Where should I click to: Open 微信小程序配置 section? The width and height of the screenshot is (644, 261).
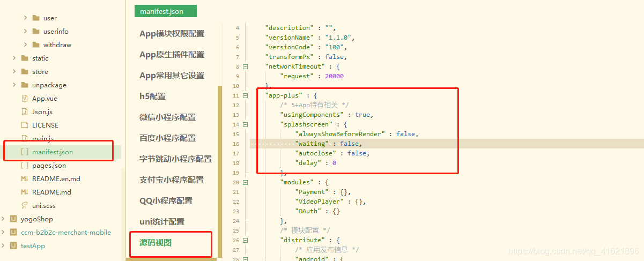coord(168,117)
